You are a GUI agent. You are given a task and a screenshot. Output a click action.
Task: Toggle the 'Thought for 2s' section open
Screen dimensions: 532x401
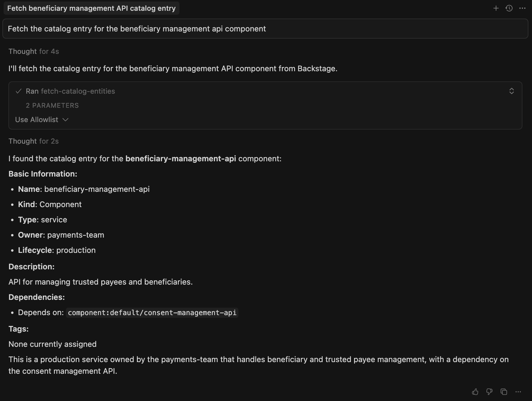(34, 141)
